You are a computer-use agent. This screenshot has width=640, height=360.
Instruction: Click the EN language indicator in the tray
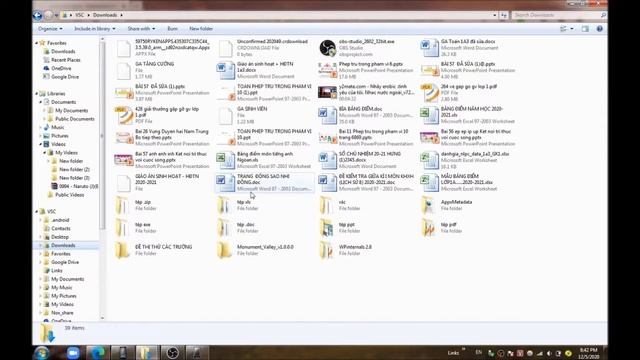tap(478, 353)
